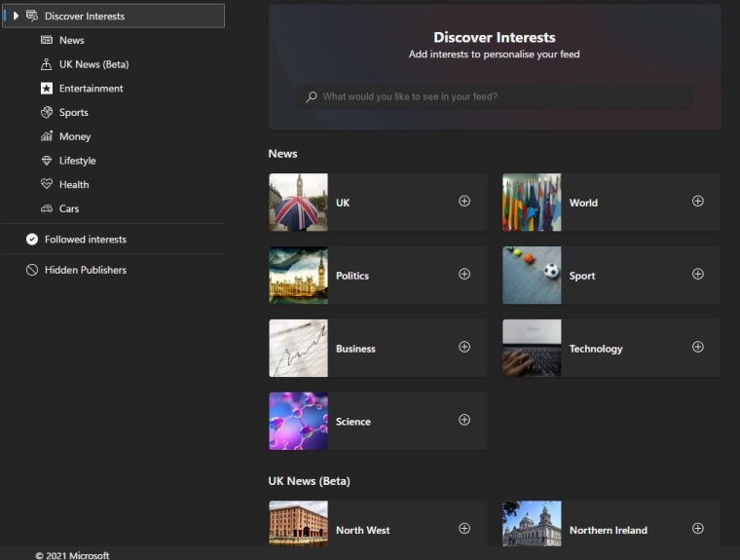This screenshot has height=560, width=740.
Task: Click the Health heart icon
Action: tap(47, 184)
